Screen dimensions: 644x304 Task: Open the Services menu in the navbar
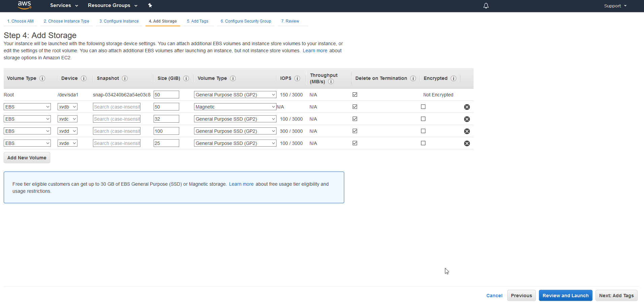64,5
